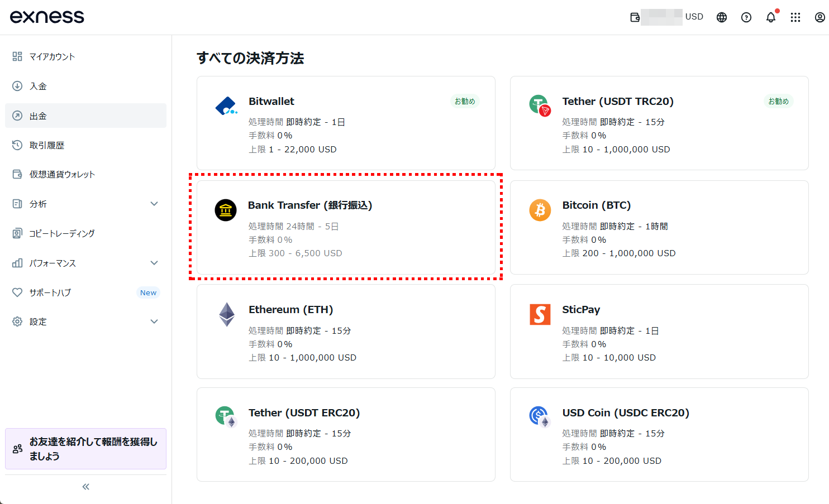Click the SticPay S logo icon
This screenshot has height=504, width=829.
540,314
